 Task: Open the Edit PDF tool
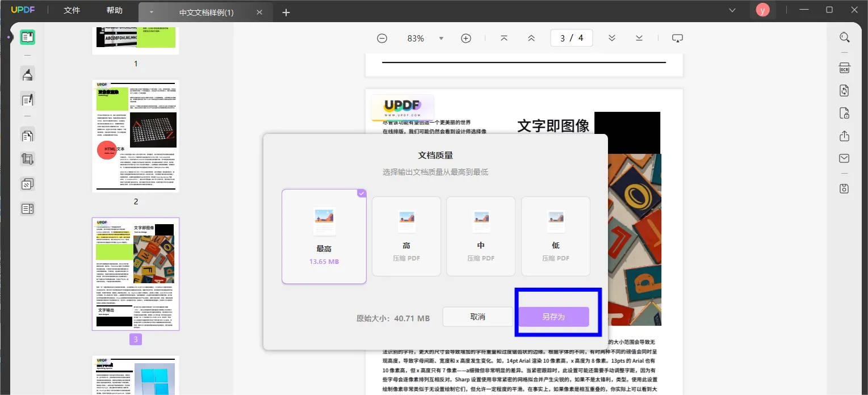click(27, 100)
